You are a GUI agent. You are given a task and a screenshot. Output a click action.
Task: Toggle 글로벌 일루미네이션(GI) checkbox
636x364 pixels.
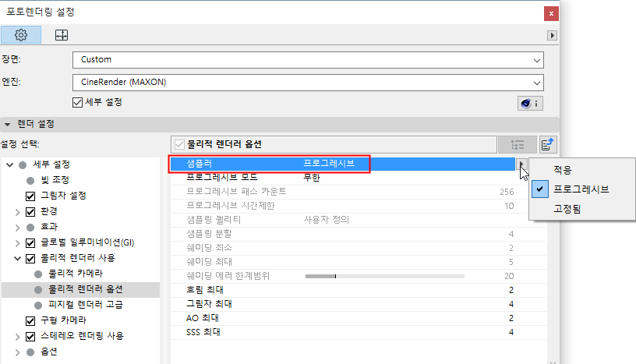click(30, 242)
